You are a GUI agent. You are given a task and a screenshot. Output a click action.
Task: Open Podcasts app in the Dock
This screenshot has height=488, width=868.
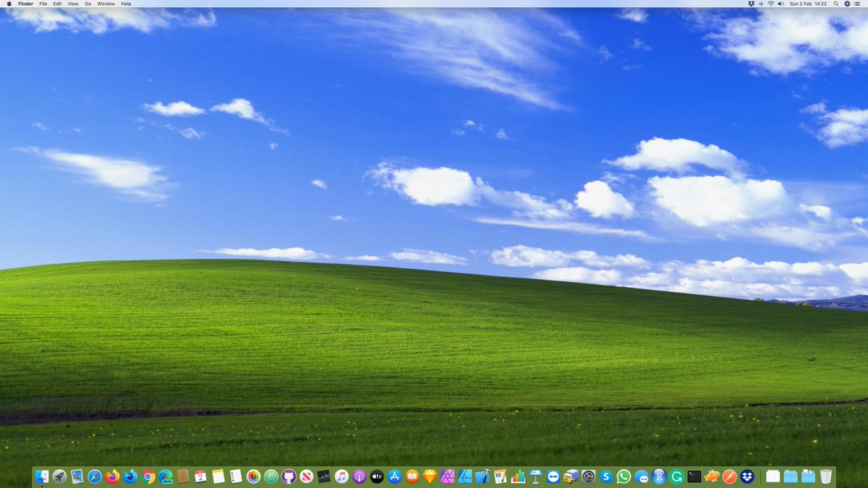359,476
